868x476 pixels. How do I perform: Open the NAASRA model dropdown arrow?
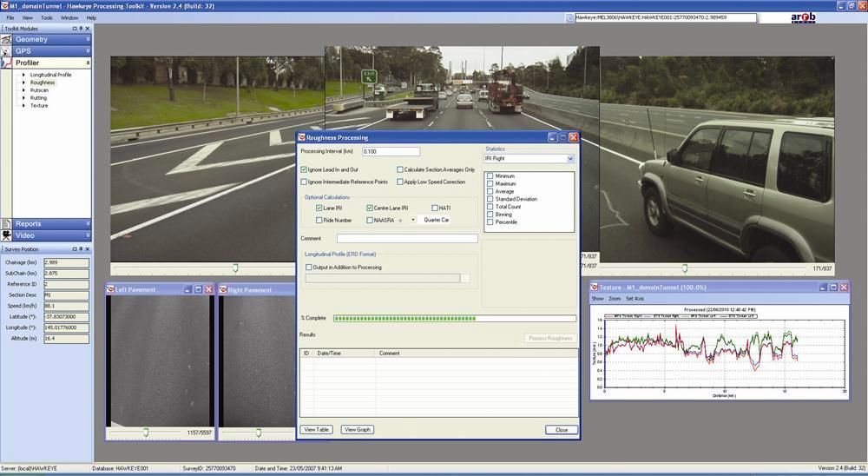click(x=413, y=220)
